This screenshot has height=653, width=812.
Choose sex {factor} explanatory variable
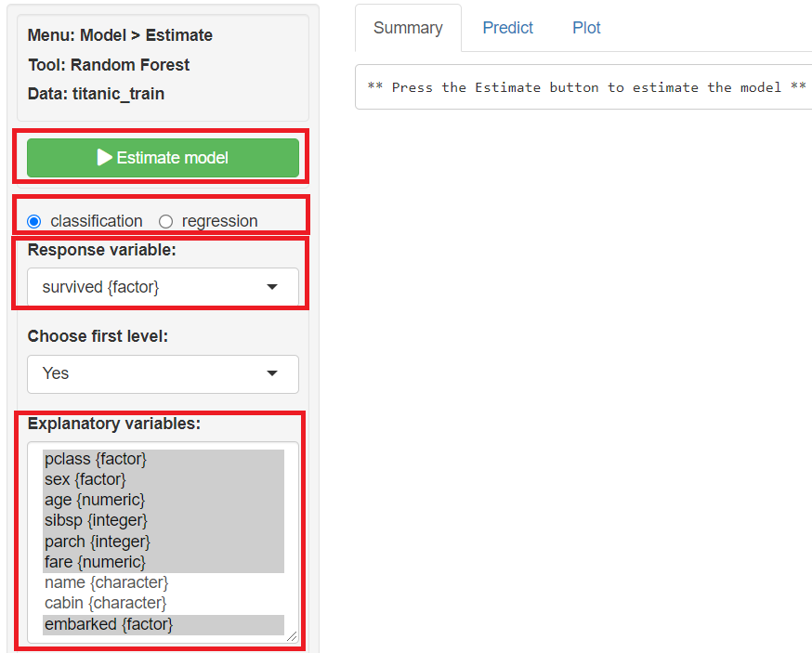(x=85, y=479)
